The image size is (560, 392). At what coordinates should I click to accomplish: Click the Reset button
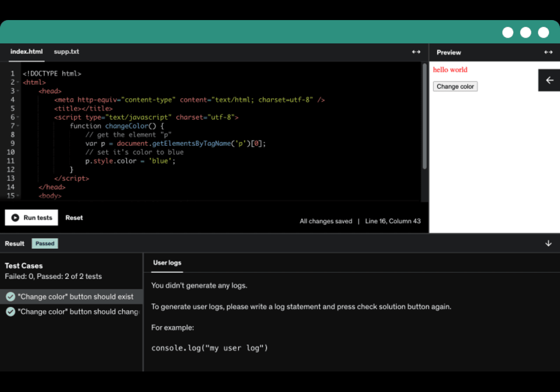coord(74,217)
